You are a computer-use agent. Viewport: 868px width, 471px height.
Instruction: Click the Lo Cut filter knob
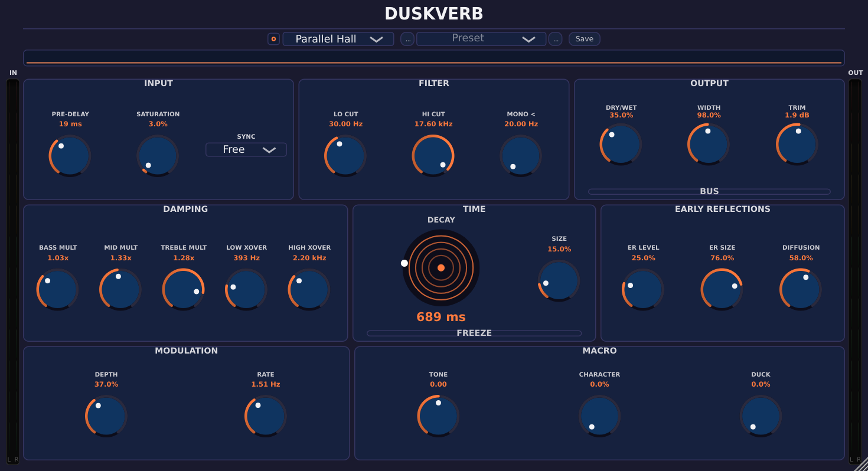point(345,156)
